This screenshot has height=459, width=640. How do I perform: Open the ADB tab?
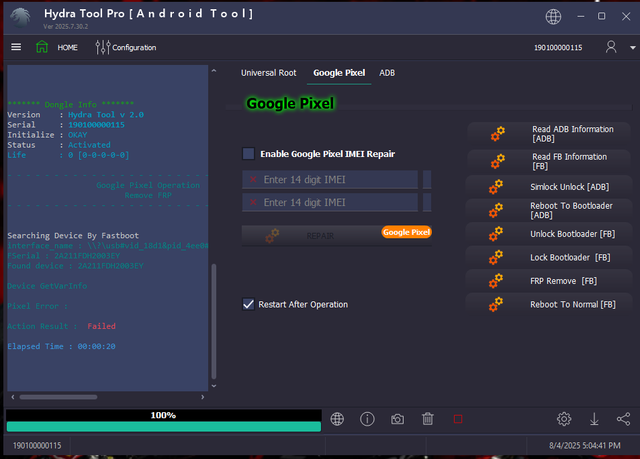pyautogui.click(x=387, y=73)
